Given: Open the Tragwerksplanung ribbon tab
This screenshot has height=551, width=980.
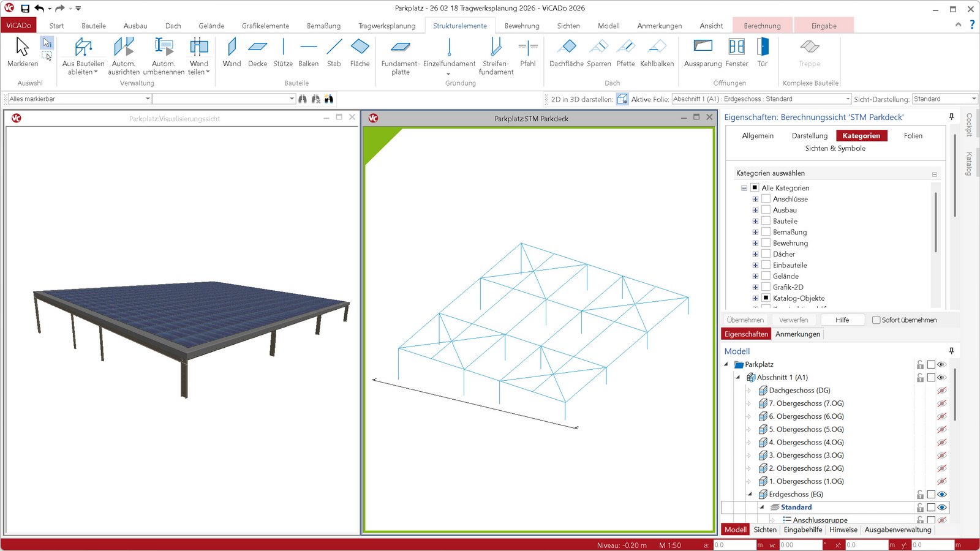Looking at the screenshot, I should (386, 26).
